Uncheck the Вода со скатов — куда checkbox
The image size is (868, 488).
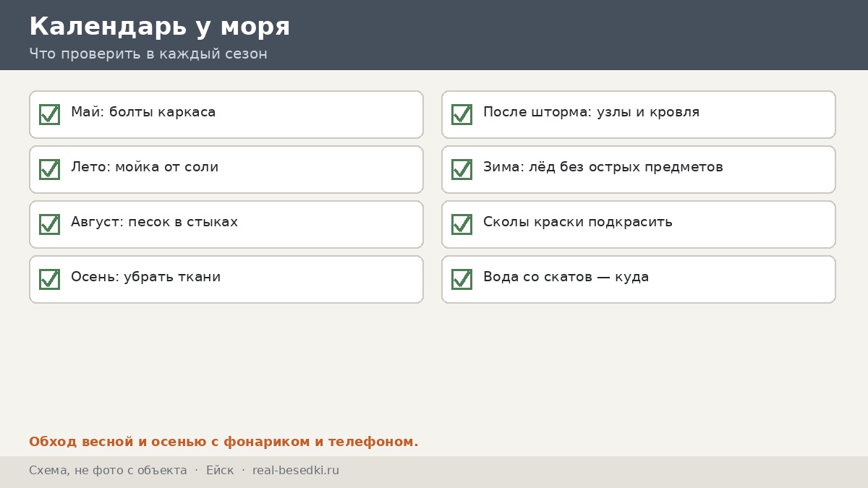461,279
